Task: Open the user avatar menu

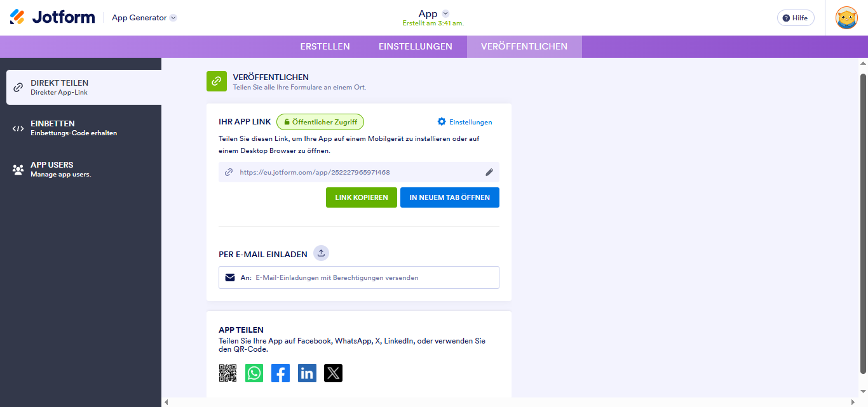Action: tap(846, 18)
